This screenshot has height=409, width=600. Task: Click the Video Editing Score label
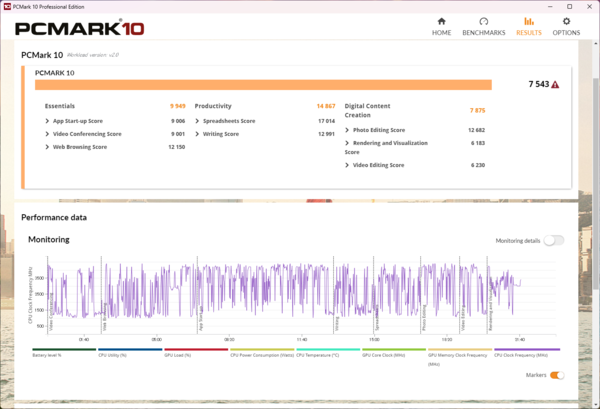pos(378,165)
